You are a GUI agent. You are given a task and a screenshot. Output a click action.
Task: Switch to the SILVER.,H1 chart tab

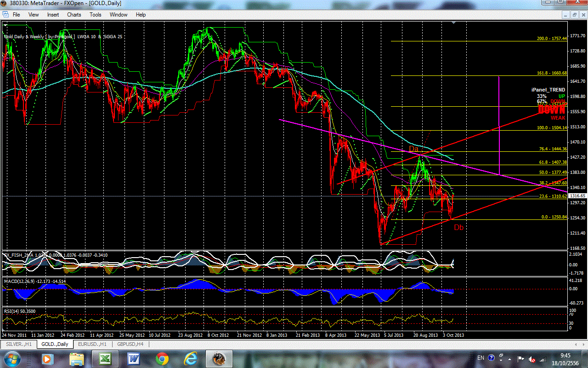pyautogui.click(x=18, y=344)
